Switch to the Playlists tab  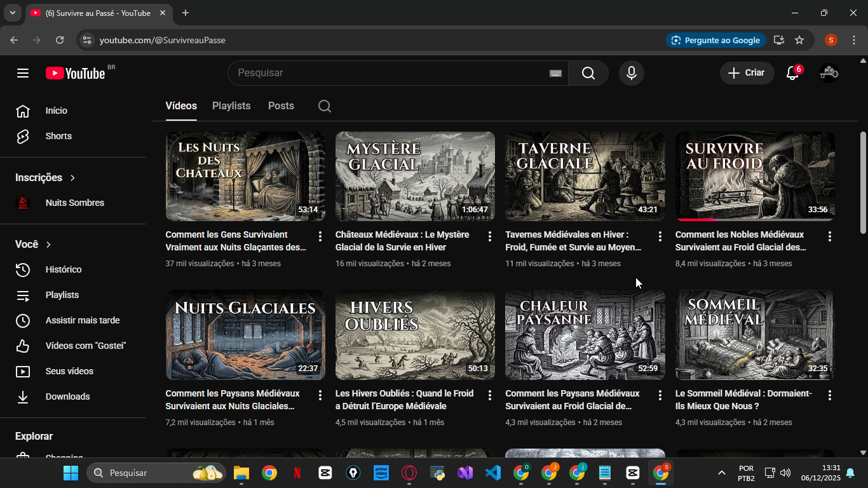click(x=231, y=106)
